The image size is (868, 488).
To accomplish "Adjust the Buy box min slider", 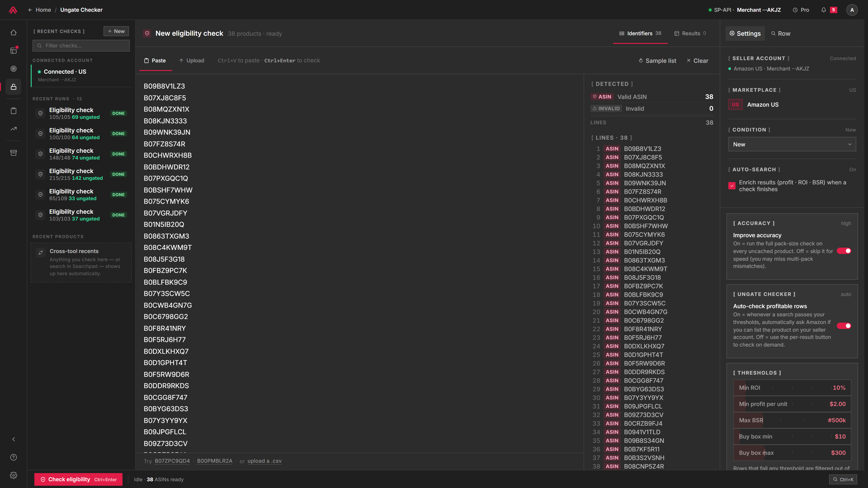I will 792,436.
